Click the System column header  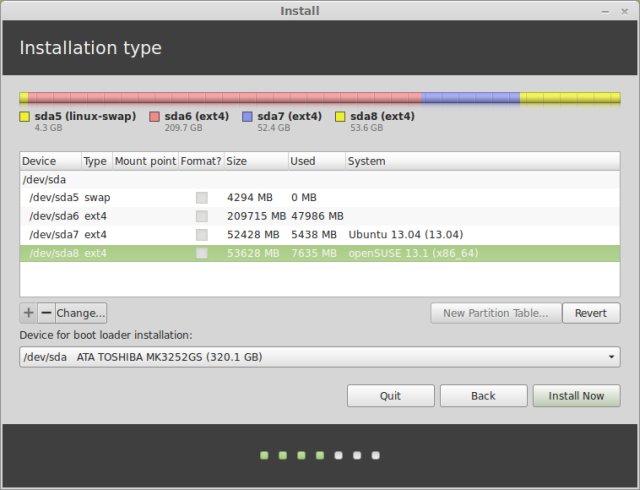point(482,161)
